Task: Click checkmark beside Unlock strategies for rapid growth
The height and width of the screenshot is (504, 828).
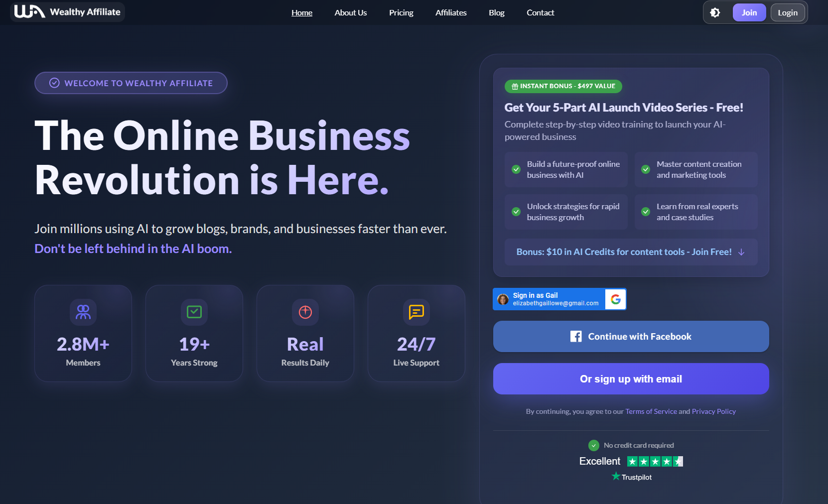Action: point(516,212)
